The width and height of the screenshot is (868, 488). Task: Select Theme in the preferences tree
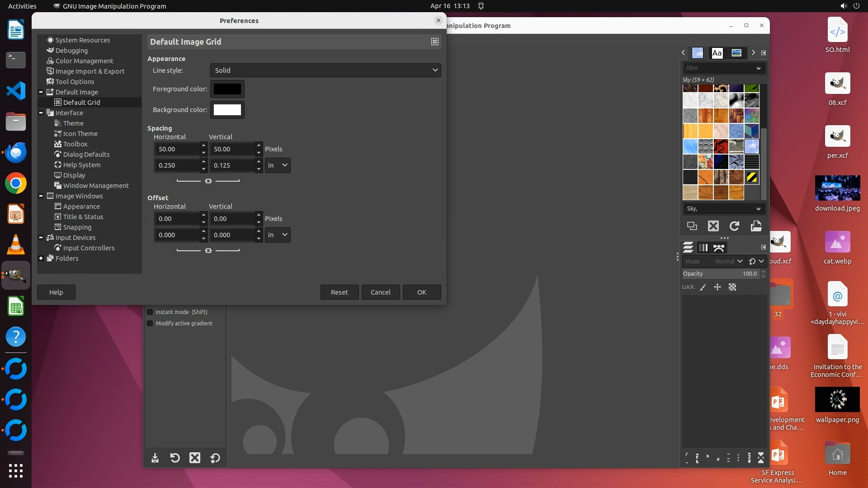point(73,123)
